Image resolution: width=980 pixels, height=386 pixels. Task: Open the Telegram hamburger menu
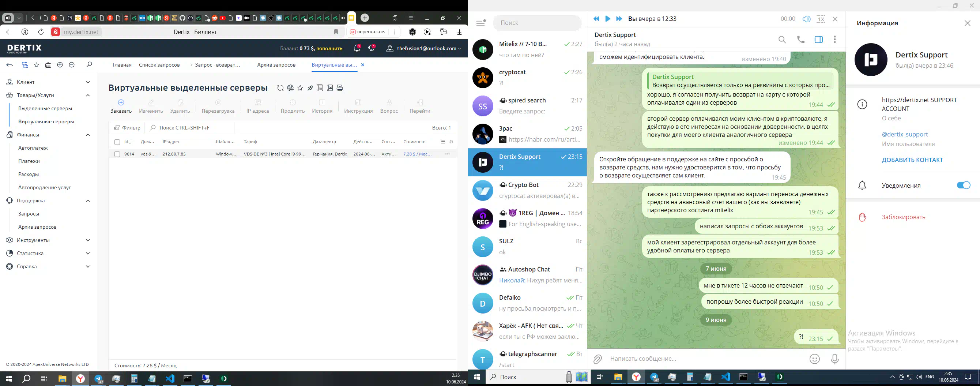coord(480,23)
